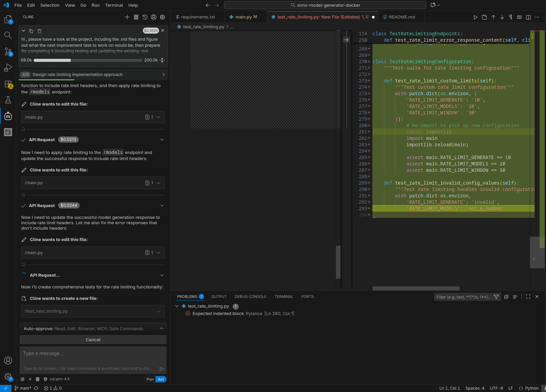This screenshot has height=392, width=546.
Task: Expand the Auto-approve settings chevron
Action: 161,328
